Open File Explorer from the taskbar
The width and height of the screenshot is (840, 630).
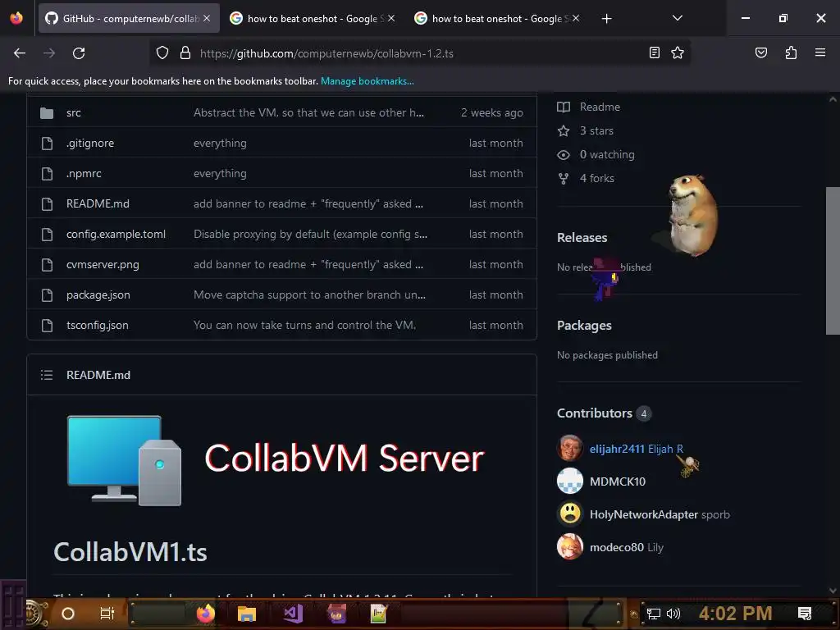coord(246,614)
